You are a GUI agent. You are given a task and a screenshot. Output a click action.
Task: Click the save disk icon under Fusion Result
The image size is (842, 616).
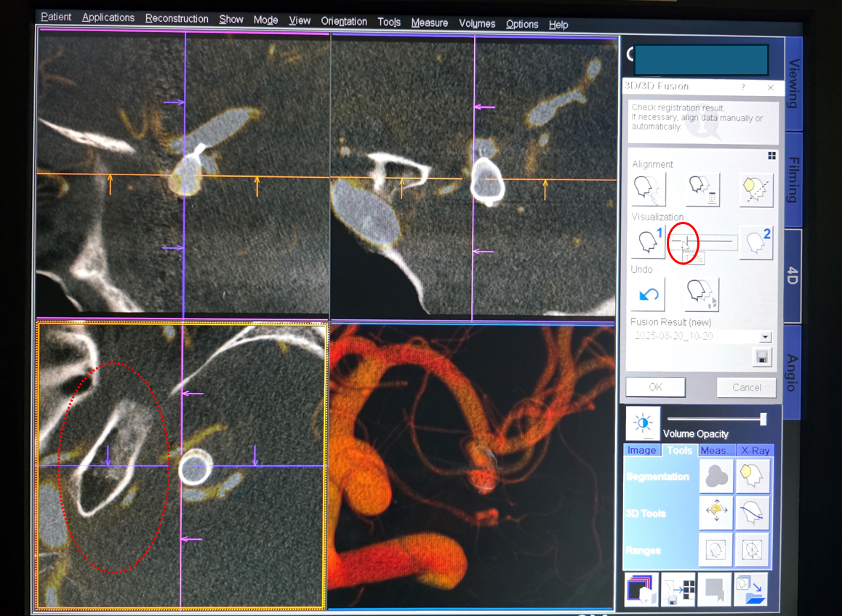pos(763,356)
